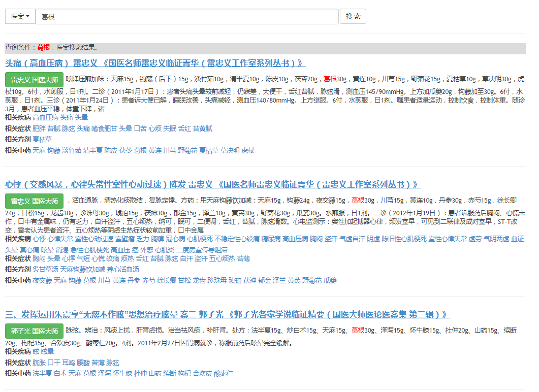The height and width of the screenshot is (392, 539).
Task: Open the 肥胖 symptom link
Action: (39, 128)
